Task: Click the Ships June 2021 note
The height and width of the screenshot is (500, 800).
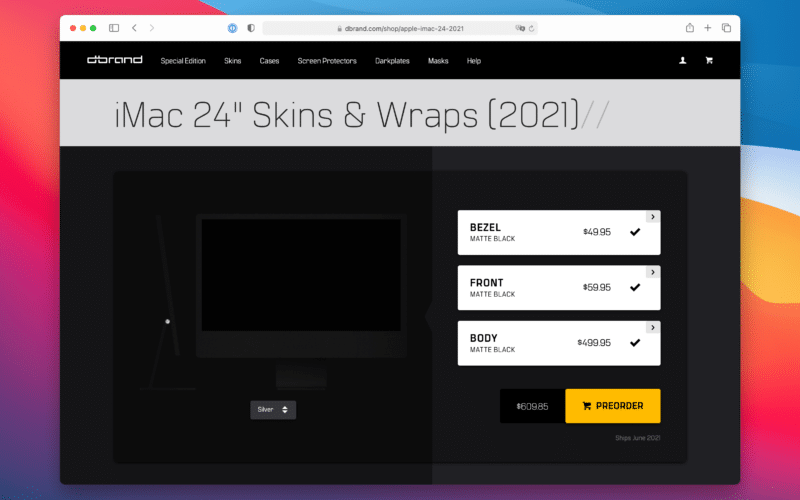Action: tap(638, 438)
